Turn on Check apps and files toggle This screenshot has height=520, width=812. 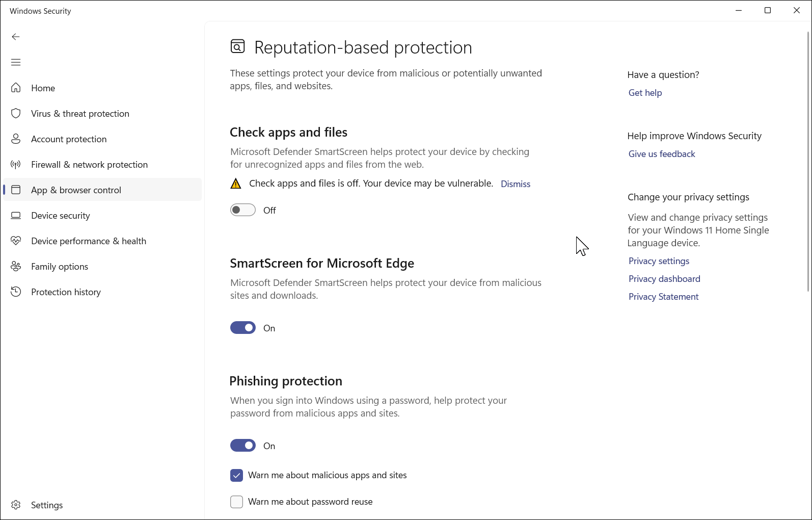tap(243, 210)
